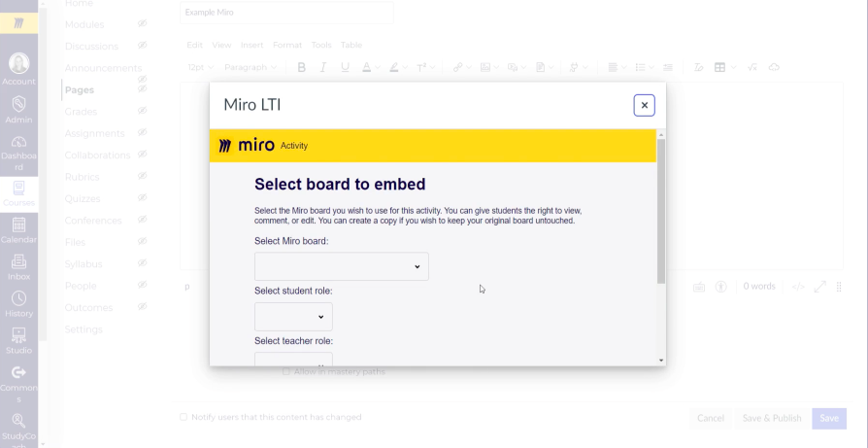Image resolution: width=868 pixels, height=448 pixels.
Task: Open the View menu in editor
Action: (221, 45)
